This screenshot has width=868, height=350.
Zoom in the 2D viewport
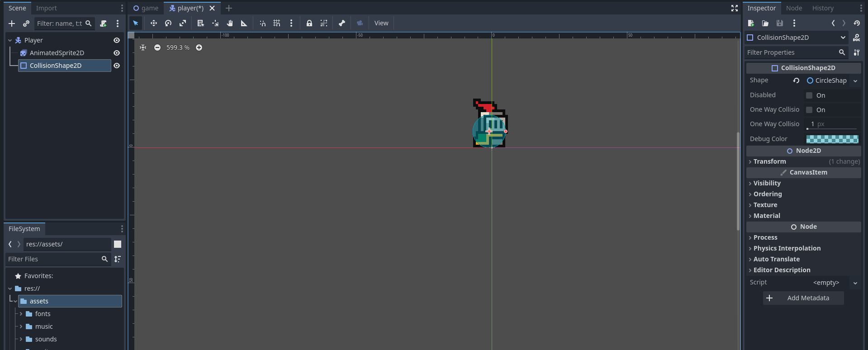coord(199,47)
